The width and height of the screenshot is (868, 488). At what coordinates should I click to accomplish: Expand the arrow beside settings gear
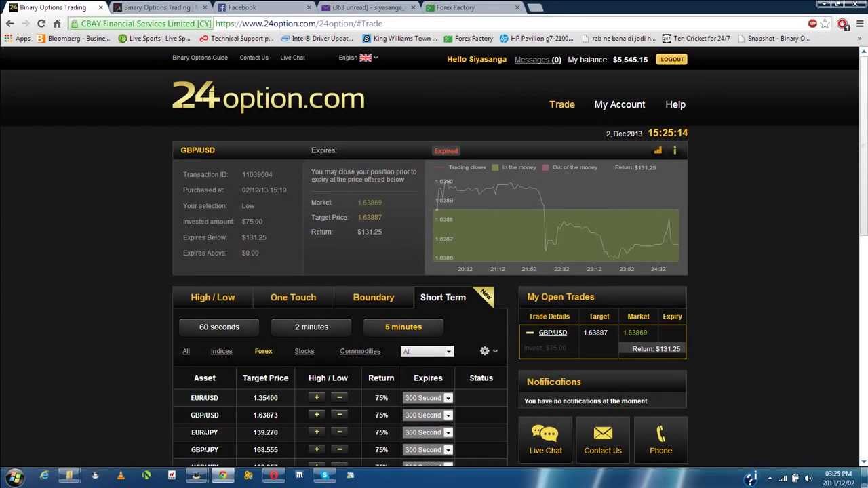tap(495, 351)
